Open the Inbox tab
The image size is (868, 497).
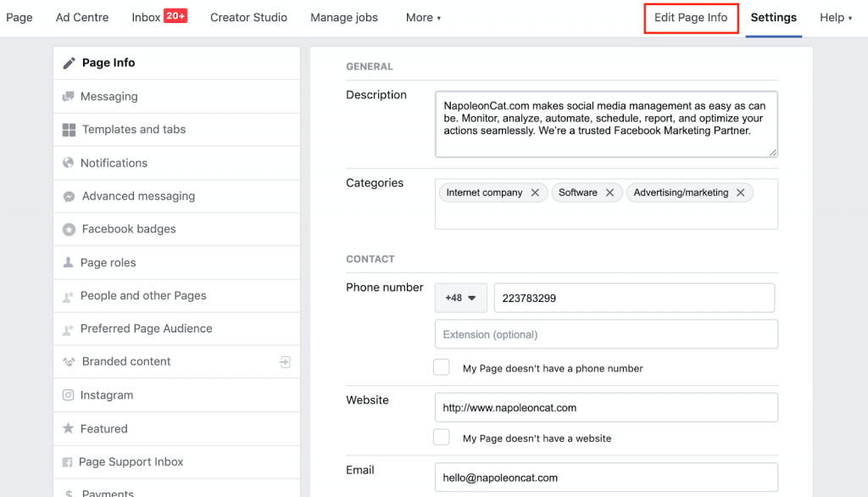tap(146, 18)
